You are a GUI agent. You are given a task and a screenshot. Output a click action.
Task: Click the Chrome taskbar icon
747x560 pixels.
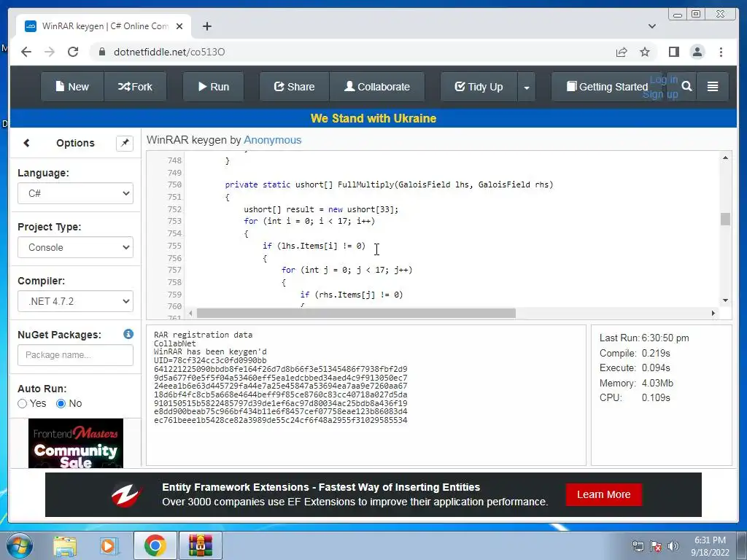tap(155, 545)
